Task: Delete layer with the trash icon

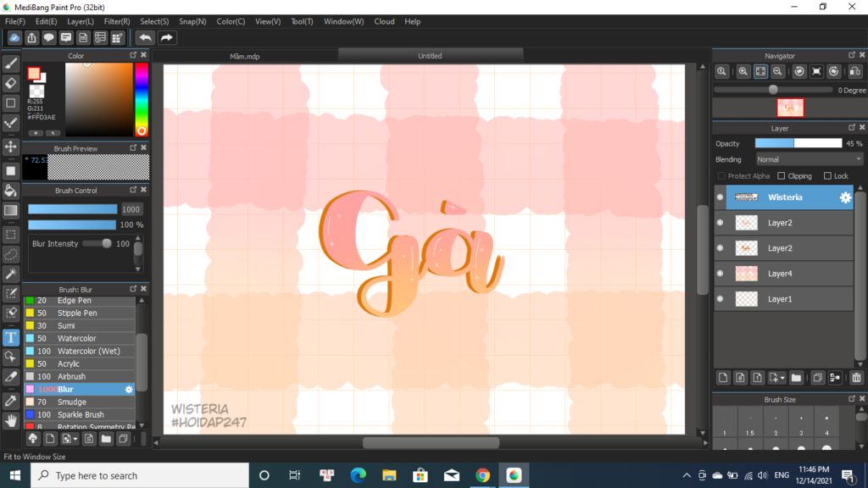Action: tap(856, 378)
